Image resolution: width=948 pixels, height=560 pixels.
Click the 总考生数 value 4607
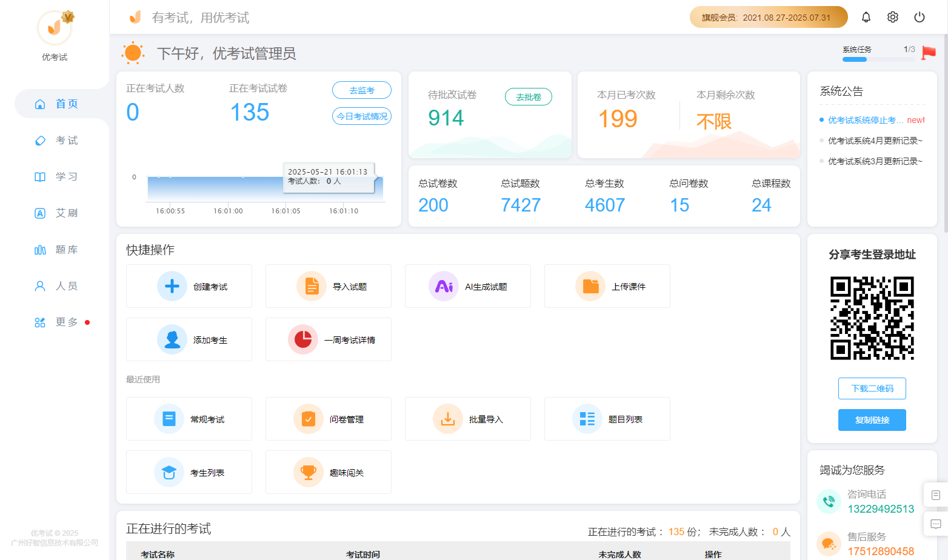tap(605, 205)
